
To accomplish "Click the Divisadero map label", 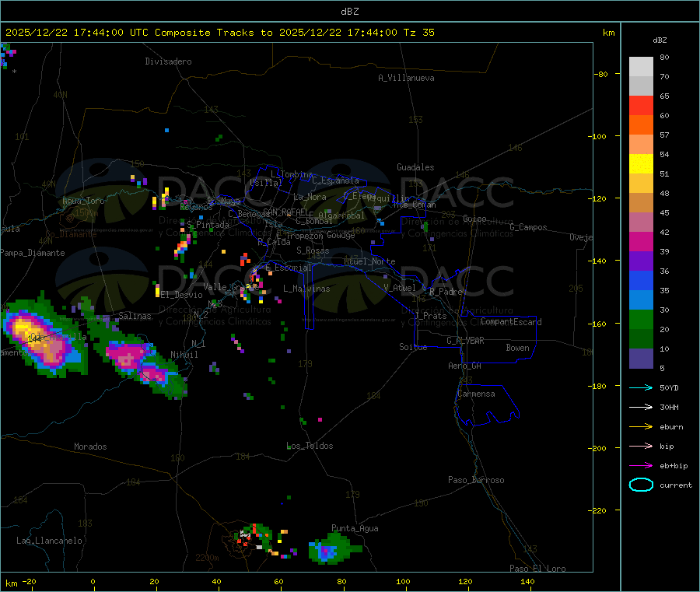I will click(x=168, y=61).
